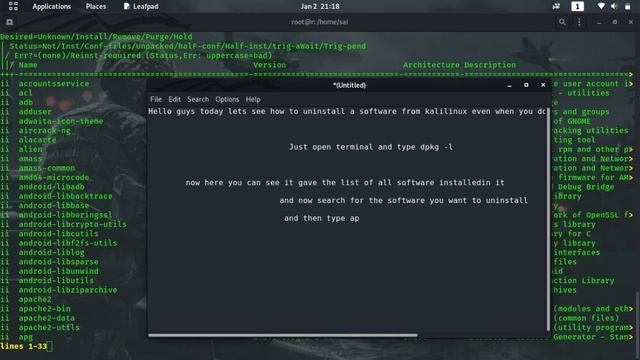Click 'alien' package row in terminal
640x360 pixels.
tap(30, 149)
